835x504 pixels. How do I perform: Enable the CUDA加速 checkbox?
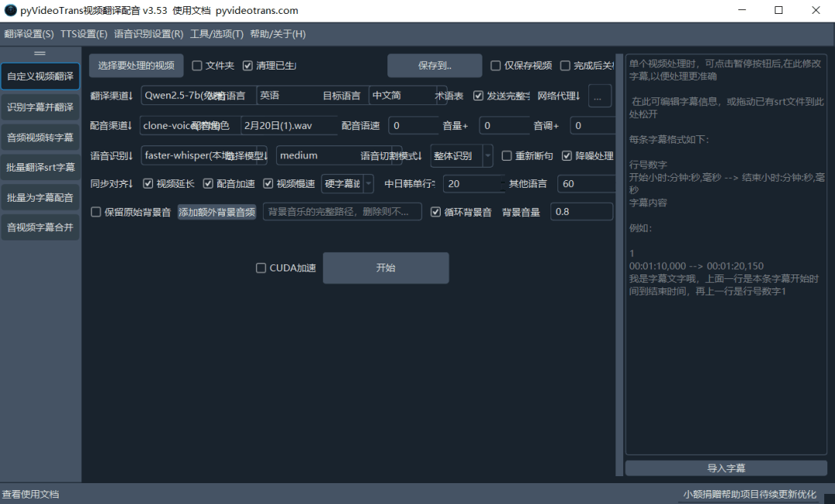(261, 268)
